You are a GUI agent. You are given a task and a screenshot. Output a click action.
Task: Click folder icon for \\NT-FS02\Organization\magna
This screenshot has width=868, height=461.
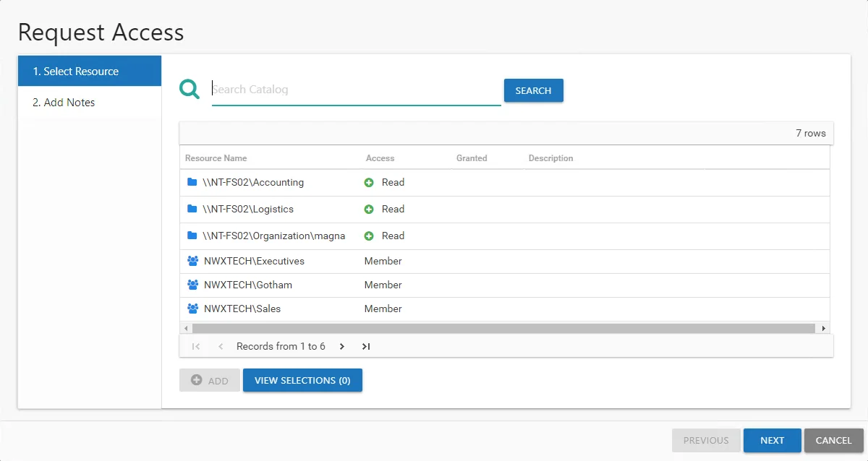point(192,236)
